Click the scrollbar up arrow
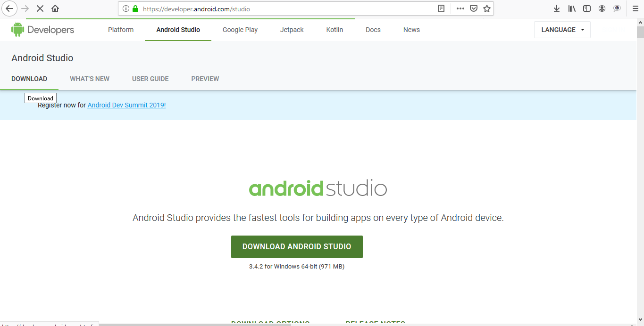644x326 pixels. [640, 22]
